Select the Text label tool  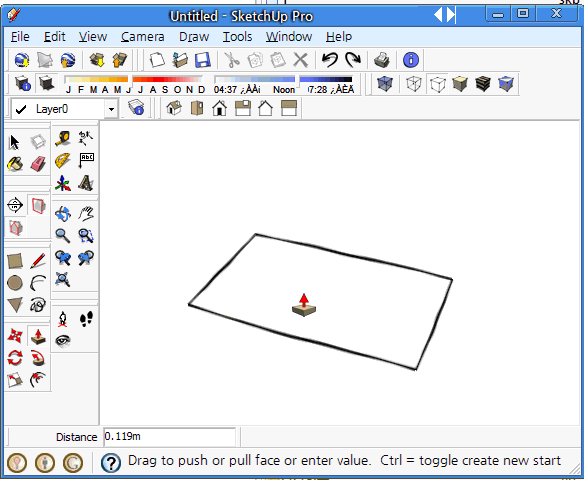(x=86, y=160)
